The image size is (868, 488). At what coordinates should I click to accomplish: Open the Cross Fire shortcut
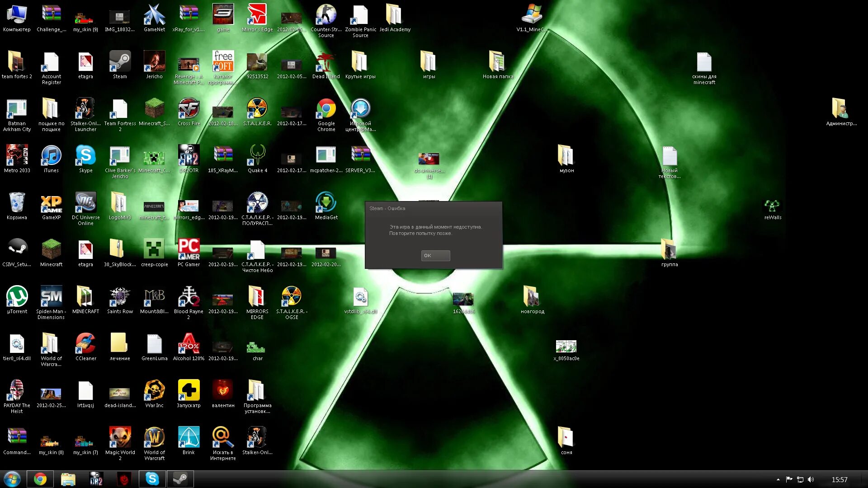coord(189,108)
